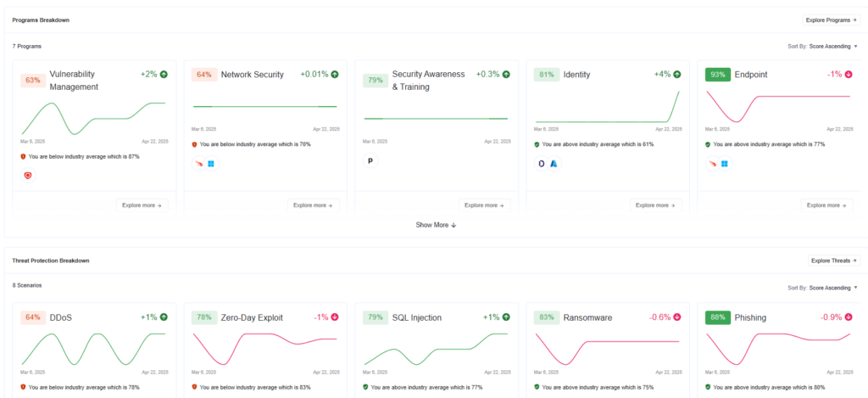Click the Phishing card title
868x398 pixels.
pyautogui.click(x=751, y=318)
